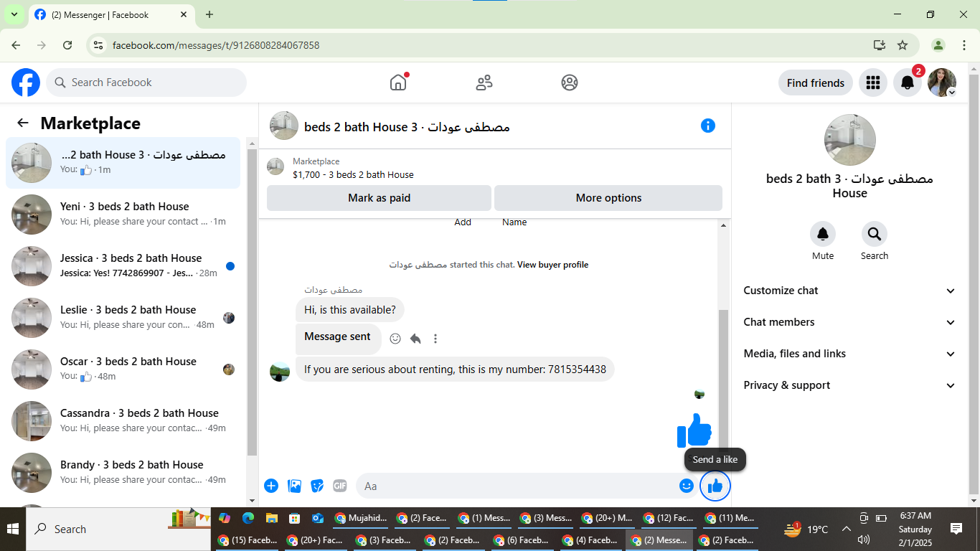Open the Windows notification center
This screenshot has width=980, height=551.
[x=956, y=529]
